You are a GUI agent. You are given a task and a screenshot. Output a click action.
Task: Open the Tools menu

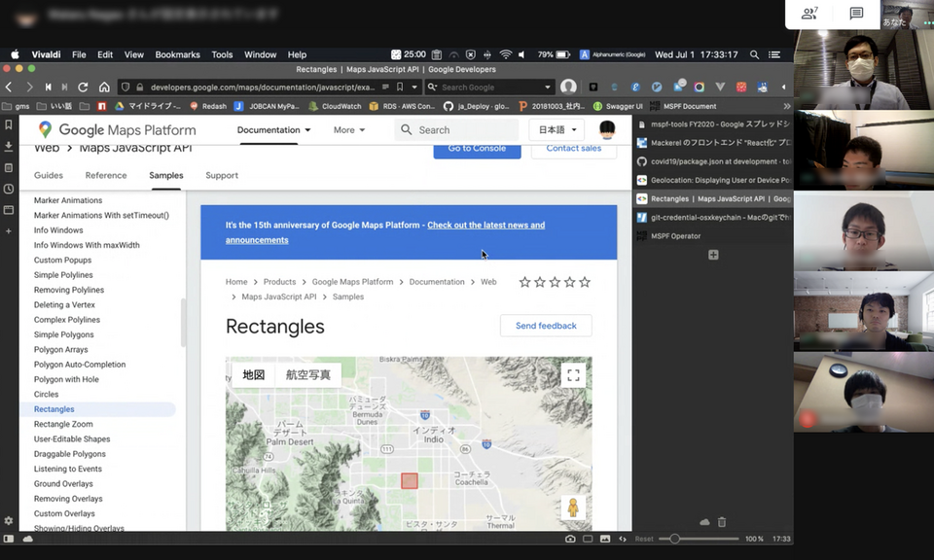(x=222, y=54)
